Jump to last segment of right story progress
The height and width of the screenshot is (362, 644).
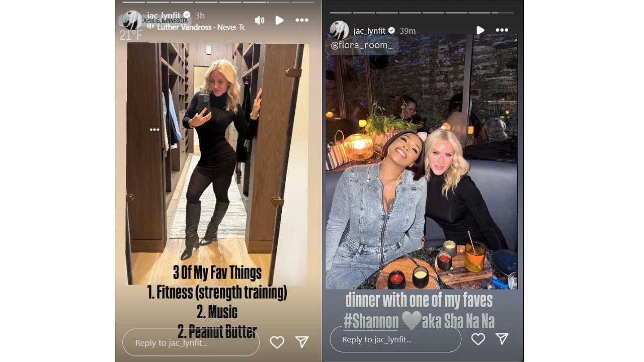tap(503, 13)
